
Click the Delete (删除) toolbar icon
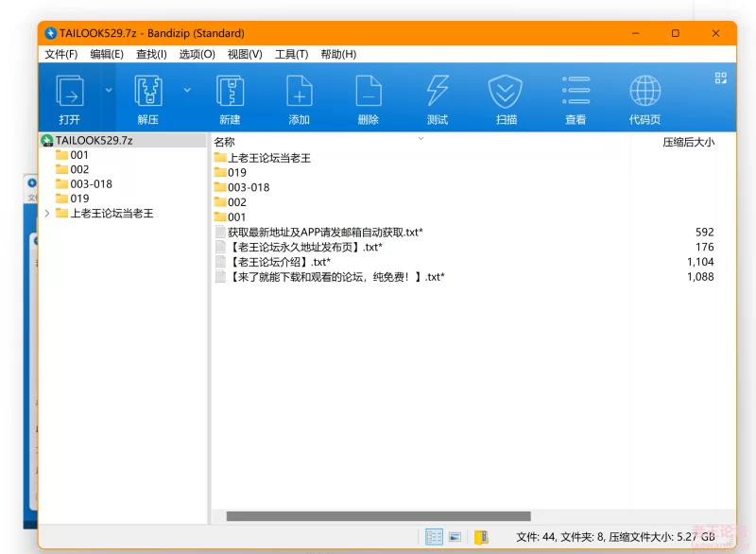pos(369,91)
